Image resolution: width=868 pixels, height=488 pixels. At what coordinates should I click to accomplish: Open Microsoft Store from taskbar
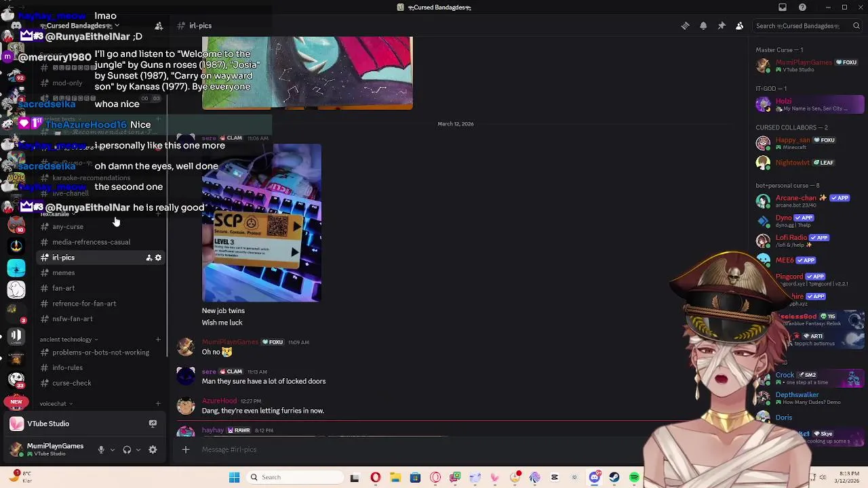[415, 477]
